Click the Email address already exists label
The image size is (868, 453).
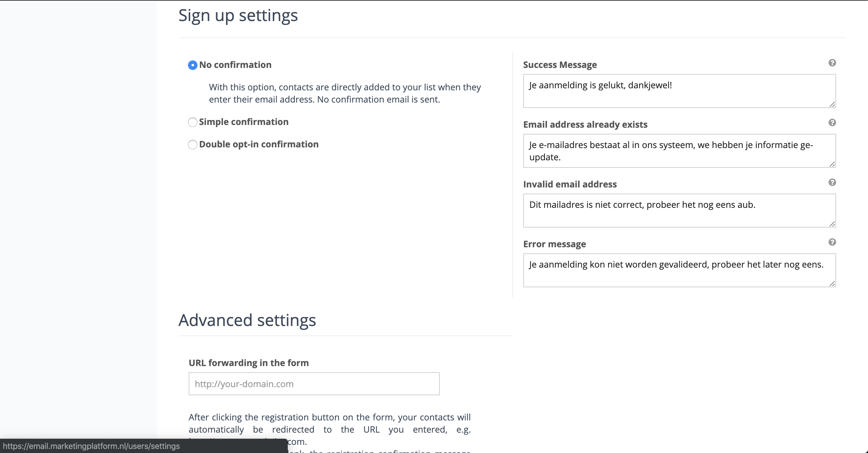point(585,124)
